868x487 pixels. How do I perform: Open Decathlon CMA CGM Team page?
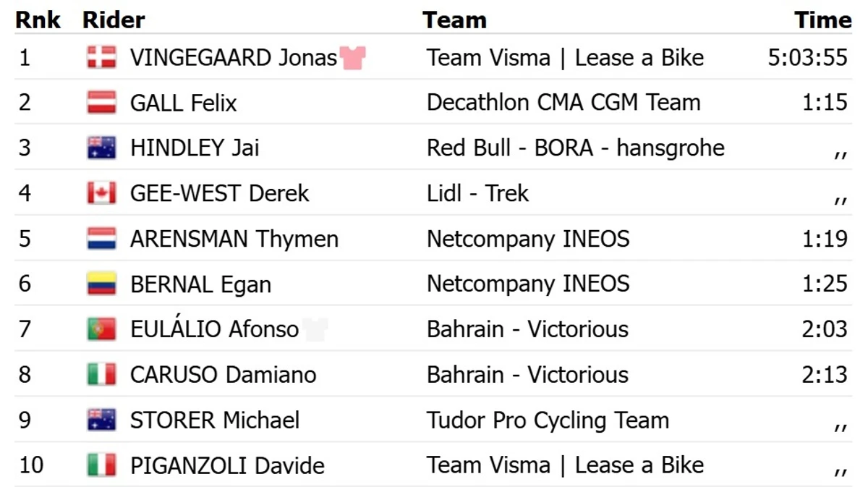point(563,103)
